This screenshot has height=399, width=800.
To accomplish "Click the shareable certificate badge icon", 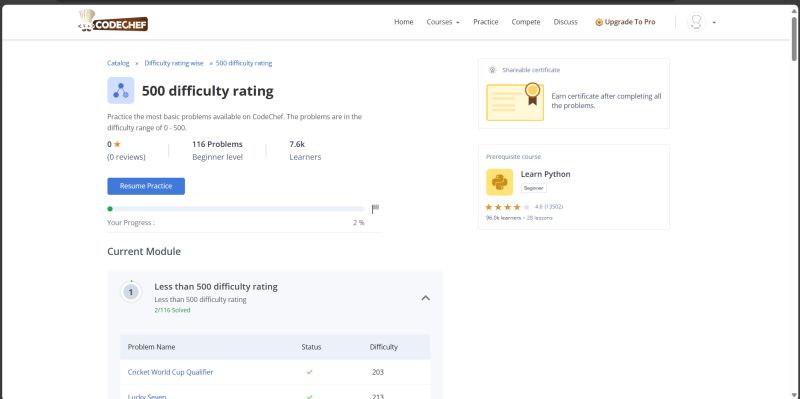I will [x=492, y=70].
